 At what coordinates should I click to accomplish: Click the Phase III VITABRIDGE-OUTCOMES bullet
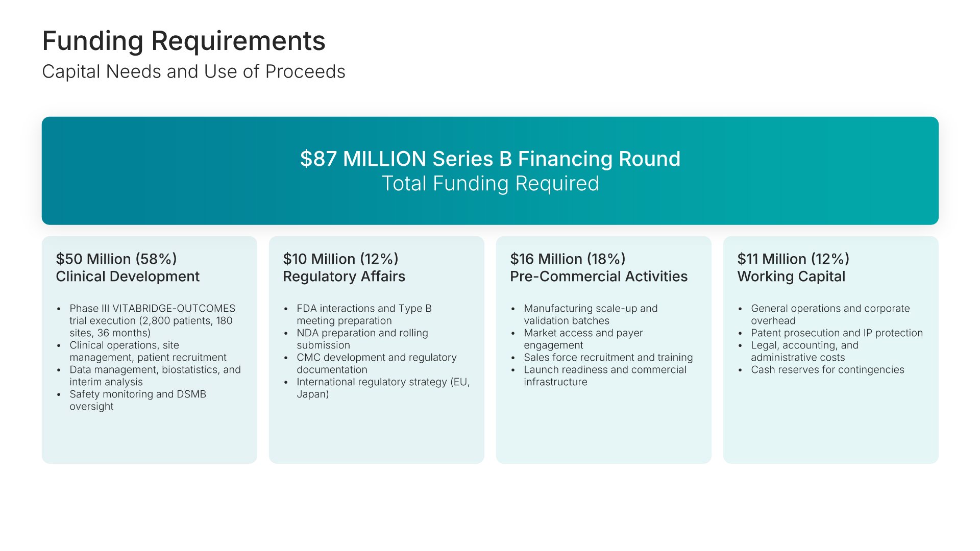click(x=152, y=320)
